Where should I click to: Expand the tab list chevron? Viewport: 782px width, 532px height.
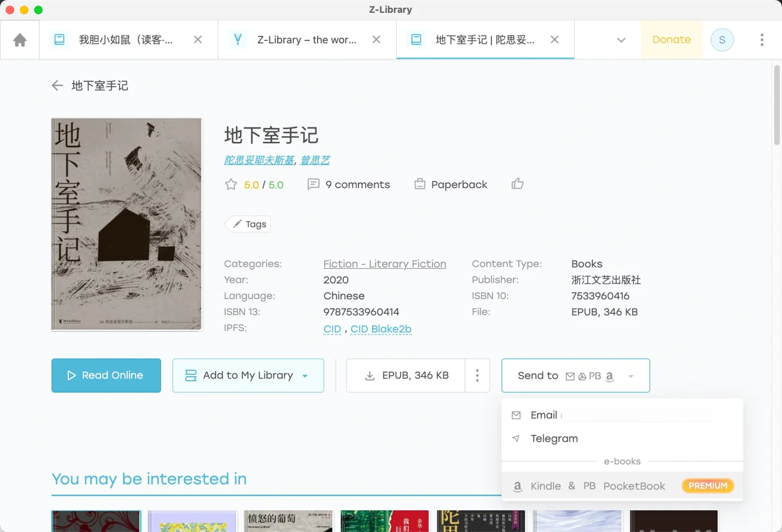click(x=621, y=40)
